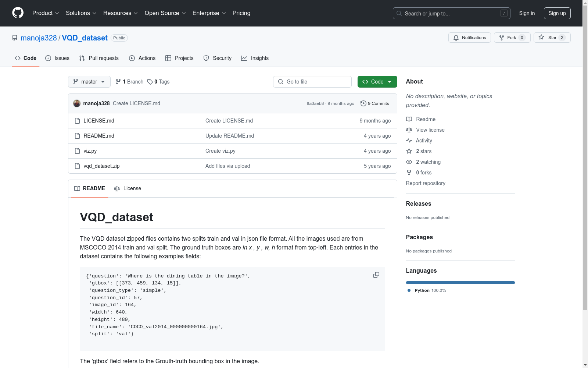The height and width of the screenshot is (368, 588).
Task: Star the VQD_dataset repository
Action: coord(552,38)
